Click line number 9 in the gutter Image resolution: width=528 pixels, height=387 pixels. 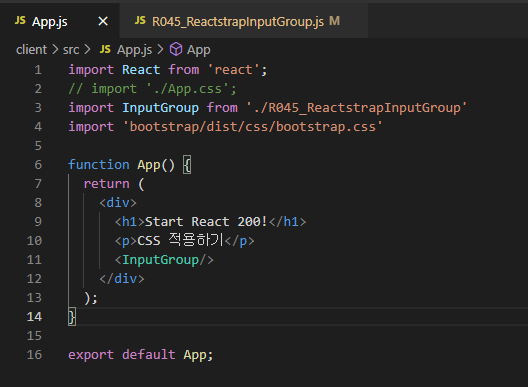[38, 222]
